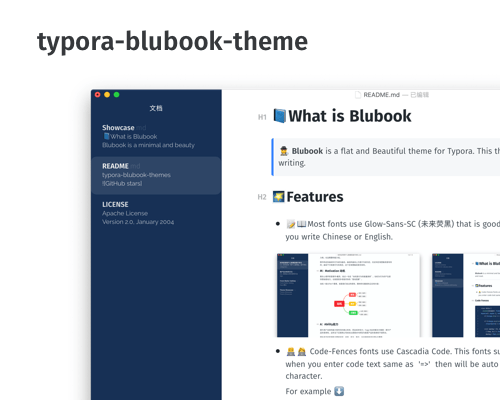The width and height of the screenshot is (500, 400).
Task: Click the 文档 sidebar header label
Action: pyautogui.click(x=156, y=108)
